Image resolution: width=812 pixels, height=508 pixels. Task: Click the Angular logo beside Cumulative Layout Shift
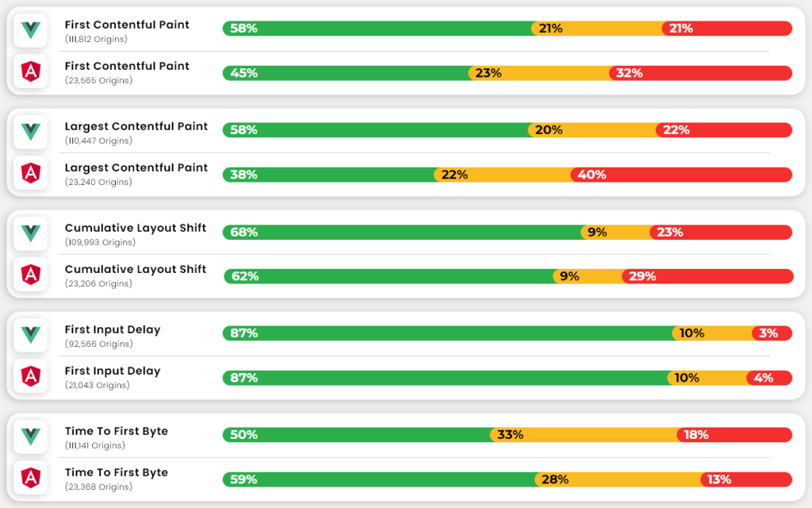(31, 275)
